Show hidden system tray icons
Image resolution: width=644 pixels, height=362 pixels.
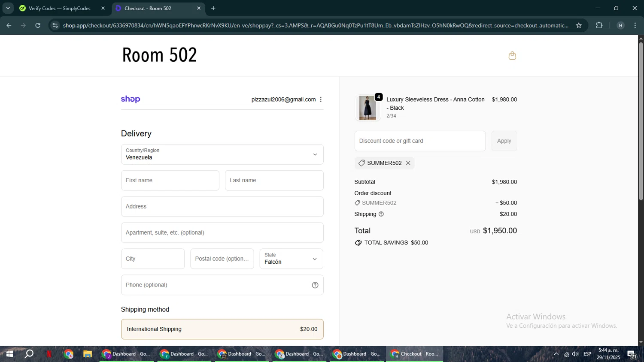(556, 354)
